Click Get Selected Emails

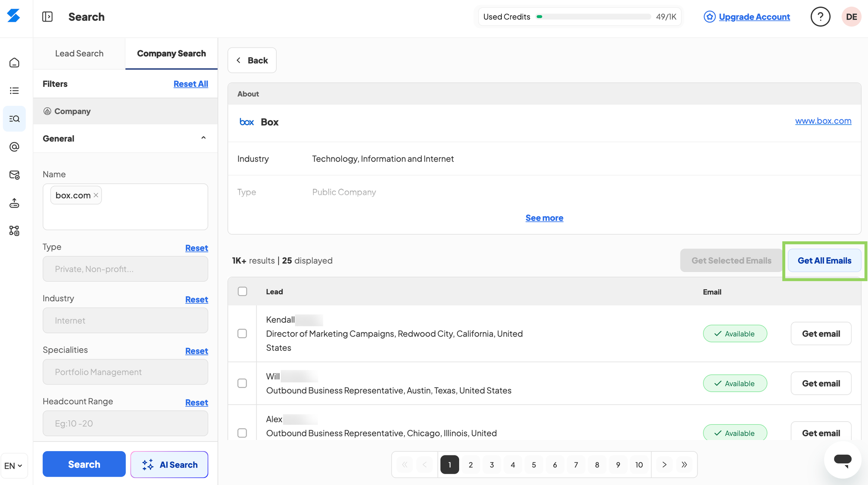[x=731, y=261]
